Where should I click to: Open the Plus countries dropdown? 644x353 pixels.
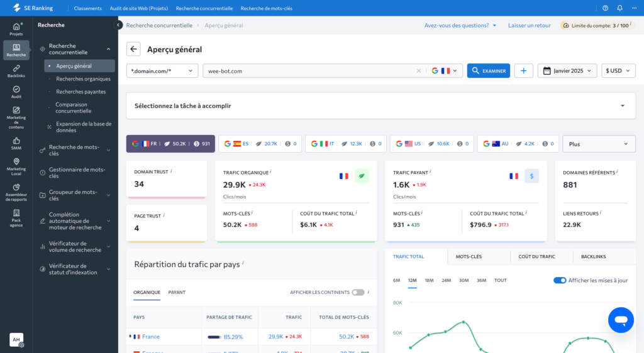pos(599,144)
